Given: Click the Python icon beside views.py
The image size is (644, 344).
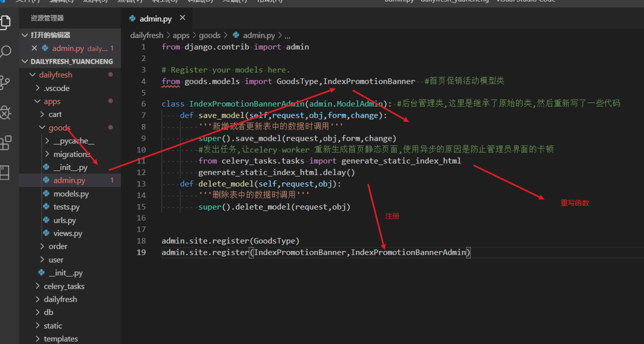Looking at the screenshot, I should click(x=46, y=233).
